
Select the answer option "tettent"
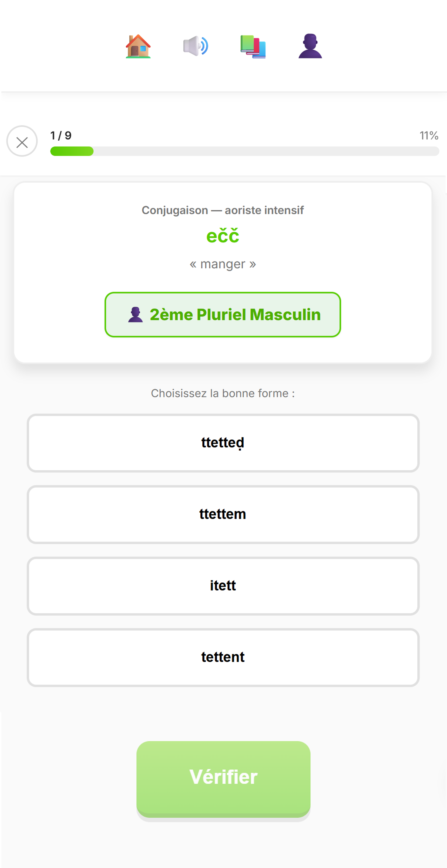pyautogui.click(x=223, y=657)
